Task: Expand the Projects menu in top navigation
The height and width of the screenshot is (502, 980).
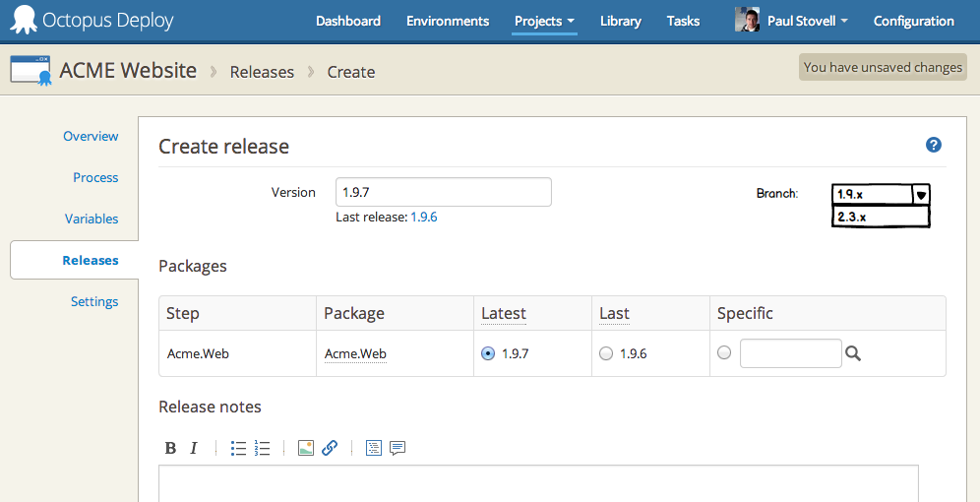Action: point(544,21)
